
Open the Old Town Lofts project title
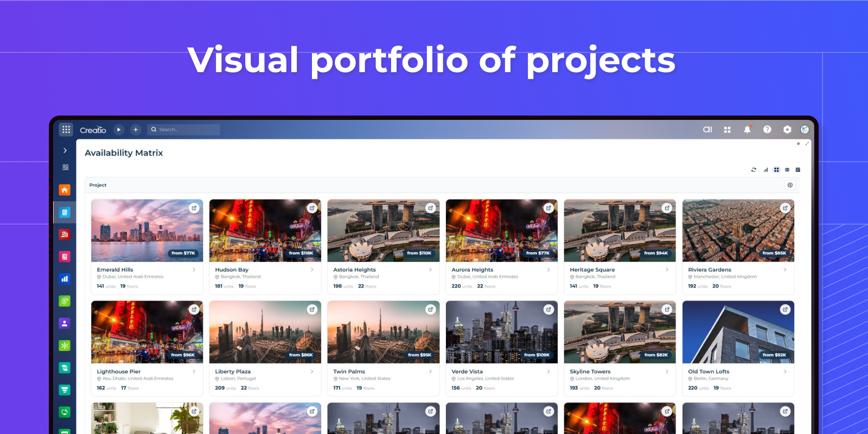(709, 372)
